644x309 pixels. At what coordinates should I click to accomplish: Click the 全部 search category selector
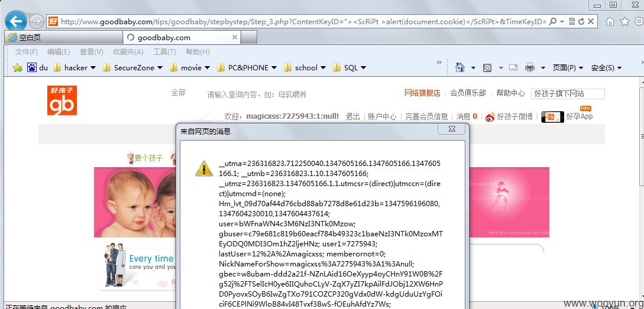click(x=178, y=93)
